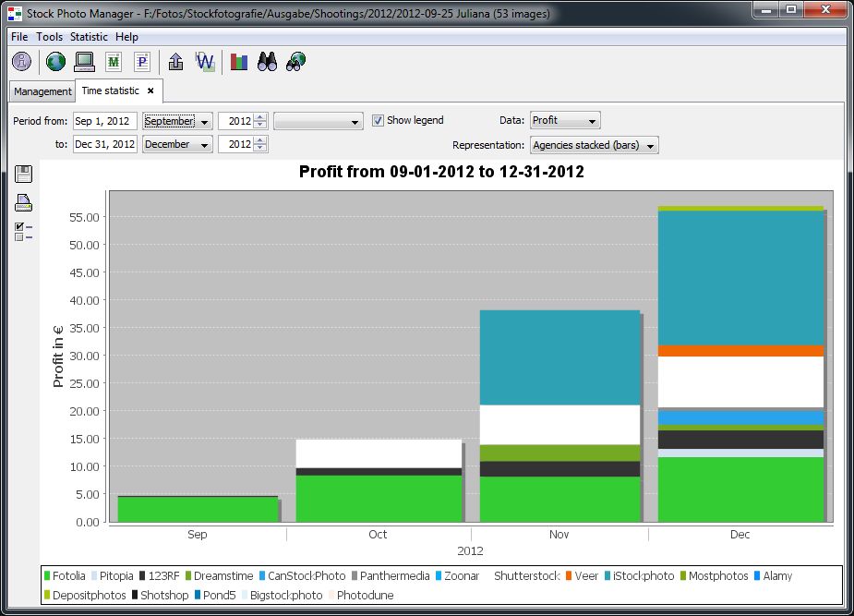Select the Time statistic tab
This screenshot has height=616, width=854.
coord(111,91)
